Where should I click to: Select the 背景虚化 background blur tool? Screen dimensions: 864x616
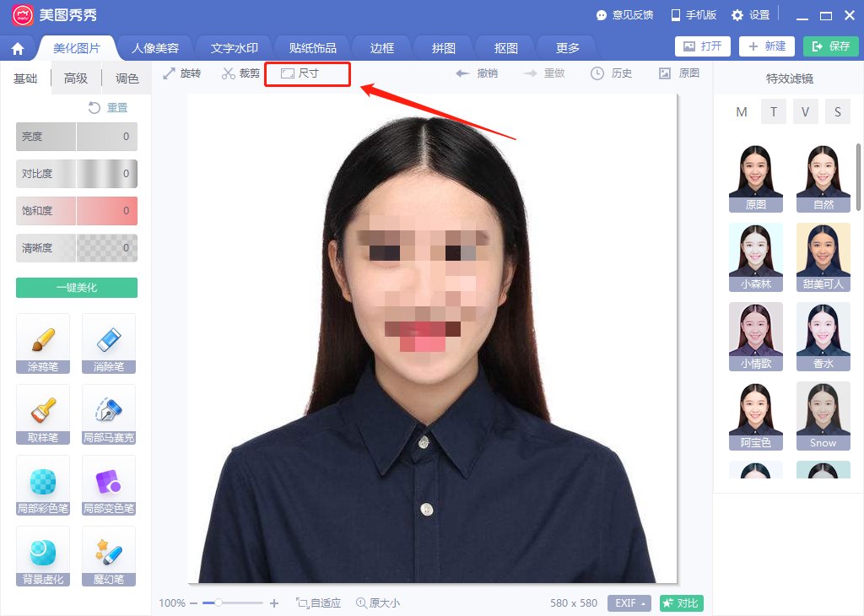point(42,555)
